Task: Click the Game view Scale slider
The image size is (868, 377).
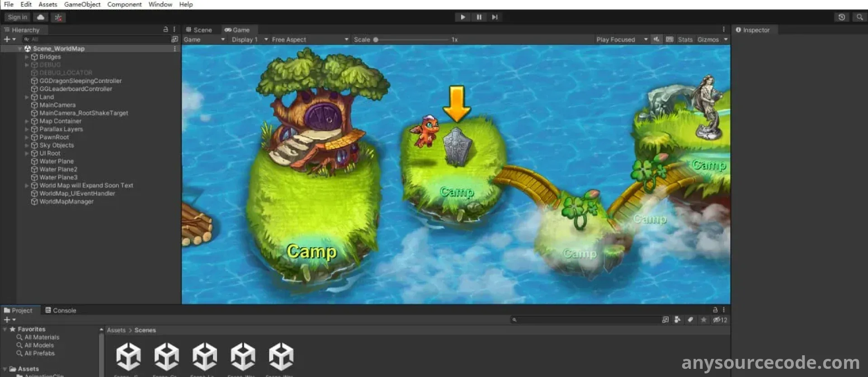Action: [411, 40]
